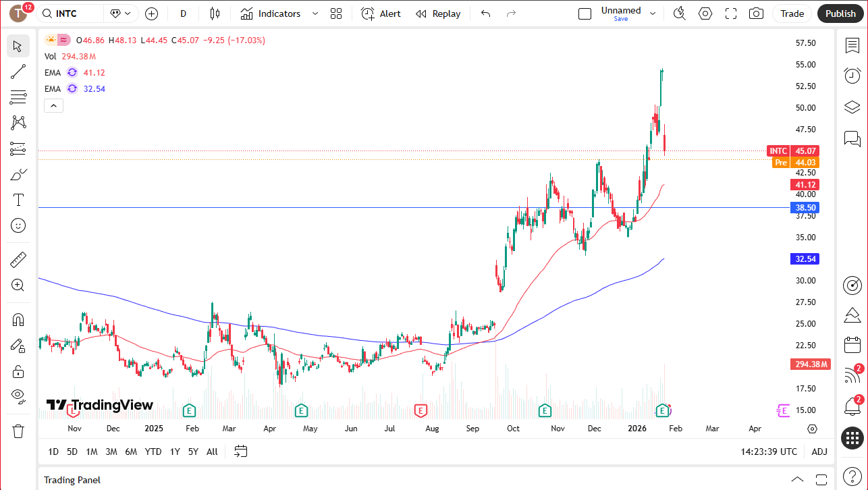Lock all drawing tools

(x=18, y=371)
